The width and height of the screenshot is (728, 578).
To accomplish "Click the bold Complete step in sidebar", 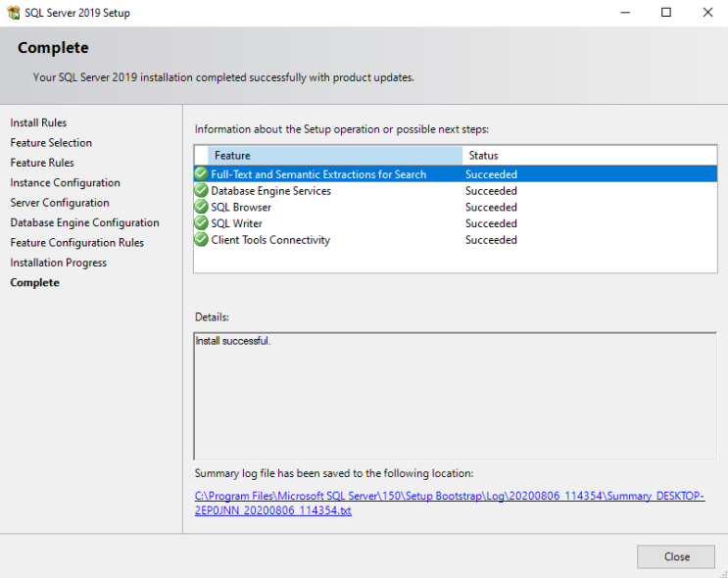I will [x=35, y=282].
